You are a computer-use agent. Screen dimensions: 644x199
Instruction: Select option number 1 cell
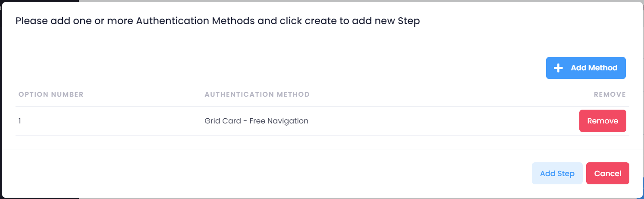click(20, 121)
